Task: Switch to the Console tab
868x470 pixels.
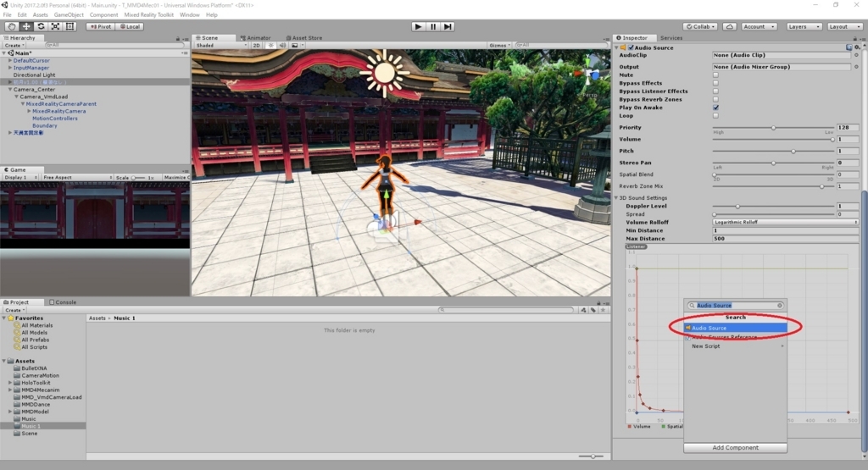Action: tap(63, 302)
